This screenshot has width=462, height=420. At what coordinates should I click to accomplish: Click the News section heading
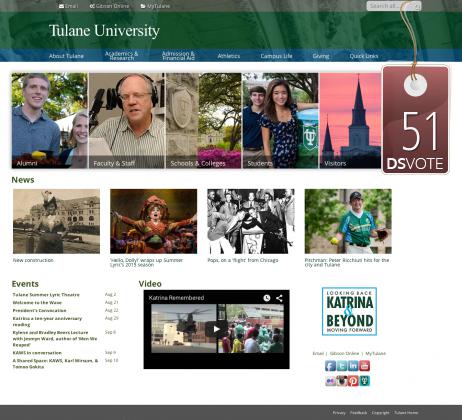[23, 180]
